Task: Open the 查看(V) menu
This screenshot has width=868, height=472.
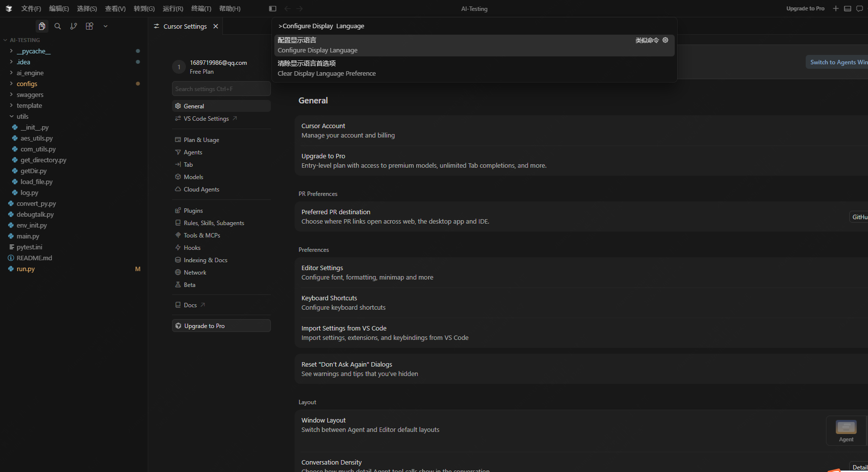Action: pos(115,8)
